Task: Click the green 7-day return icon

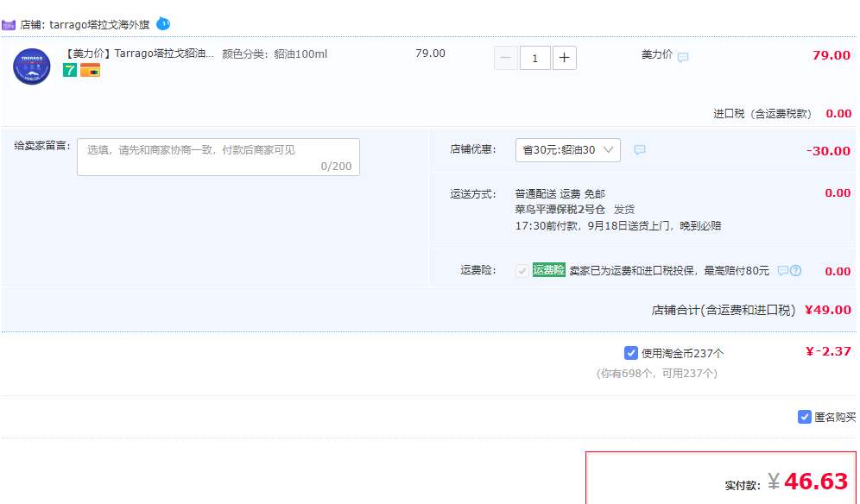Action: click(70, 70)
